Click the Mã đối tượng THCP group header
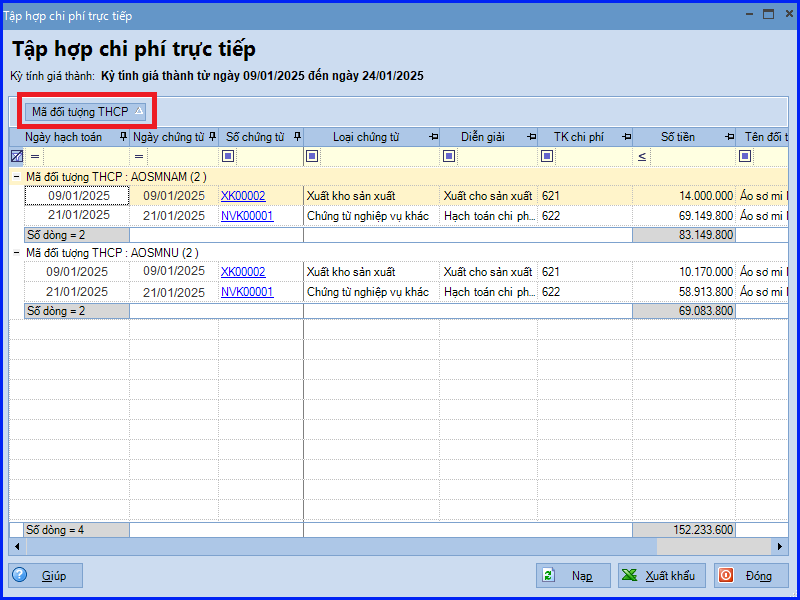This screenshot has height=600, width=800. point(85,111)
